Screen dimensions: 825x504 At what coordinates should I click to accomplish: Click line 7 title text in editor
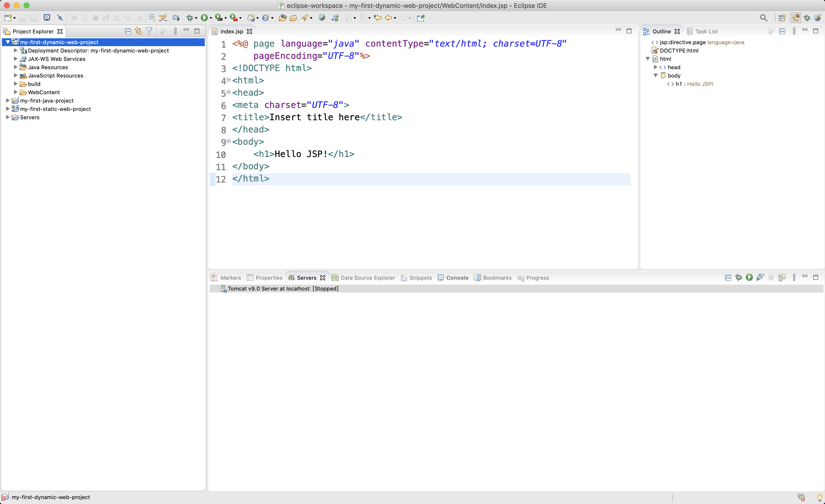(x=314, y=117)
